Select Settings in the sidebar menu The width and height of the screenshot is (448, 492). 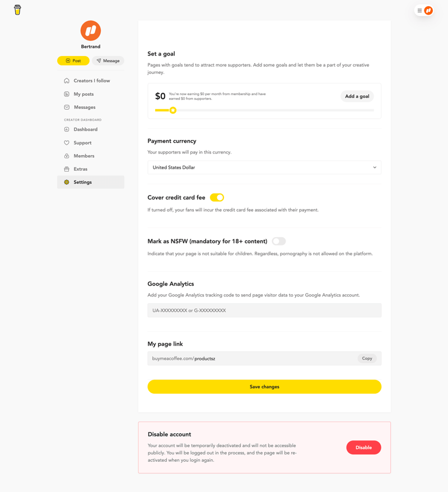pos(82,182)
